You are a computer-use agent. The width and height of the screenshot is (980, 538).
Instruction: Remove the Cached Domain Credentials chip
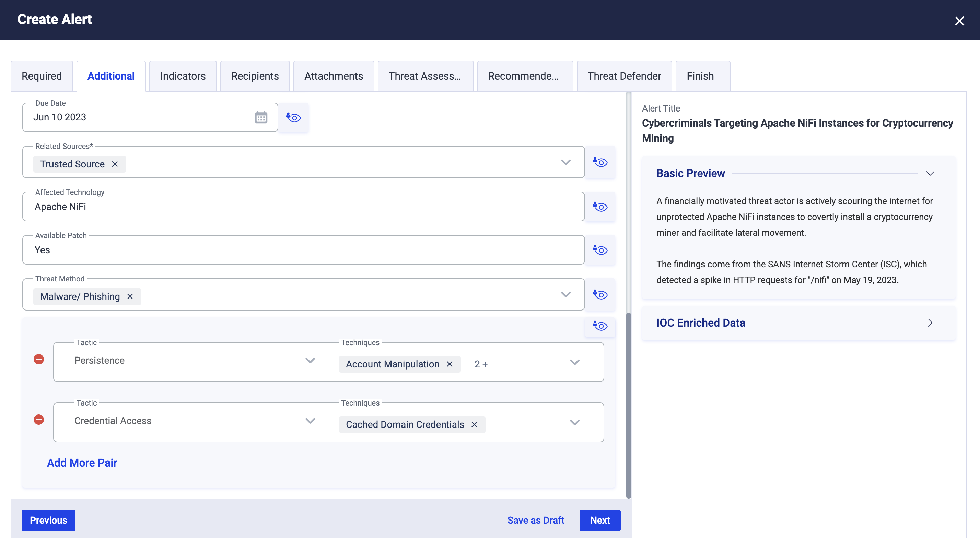click(474, 425)
